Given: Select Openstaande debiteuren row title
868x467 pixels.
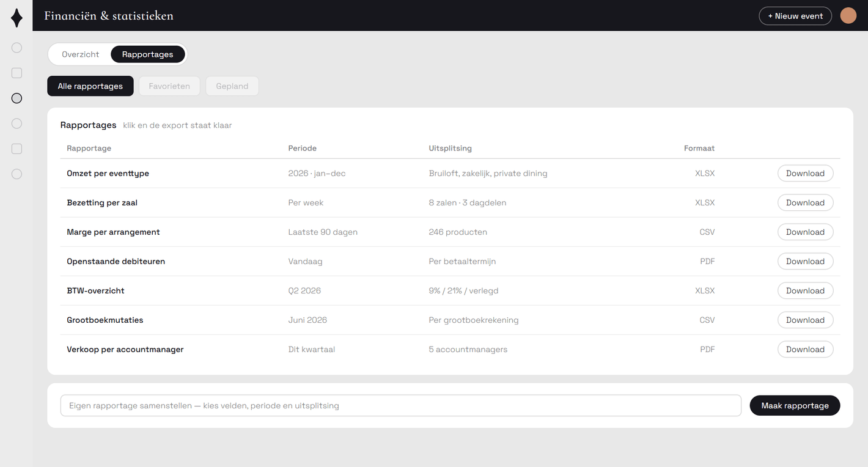Looking at the screenshot, I should [x=116, y=262].
